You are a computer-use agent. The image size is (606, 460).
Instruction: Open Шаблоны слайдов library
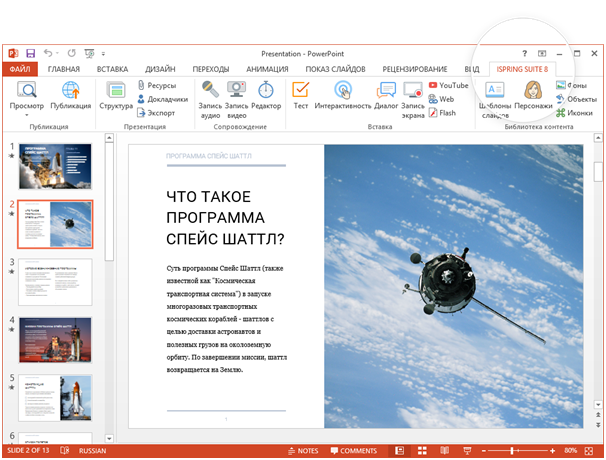pyautogui.click(x=495, y=100)
